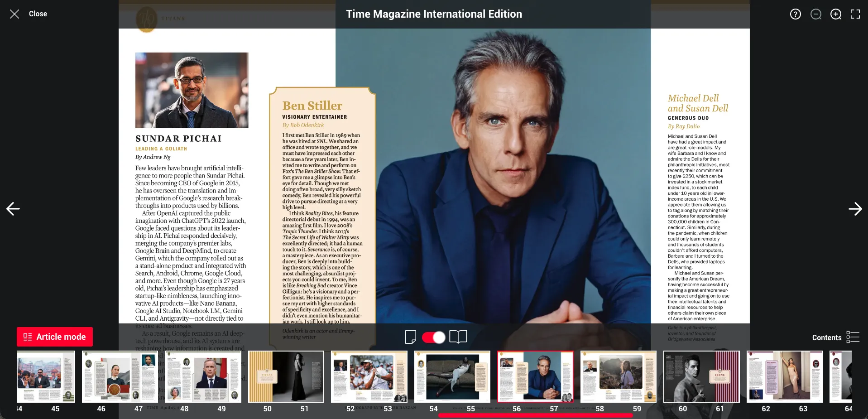The image size is (868, 419).
Task: Click the "VISIONARY ENTERTAINER" subtitle
Action: pos(315,117)
